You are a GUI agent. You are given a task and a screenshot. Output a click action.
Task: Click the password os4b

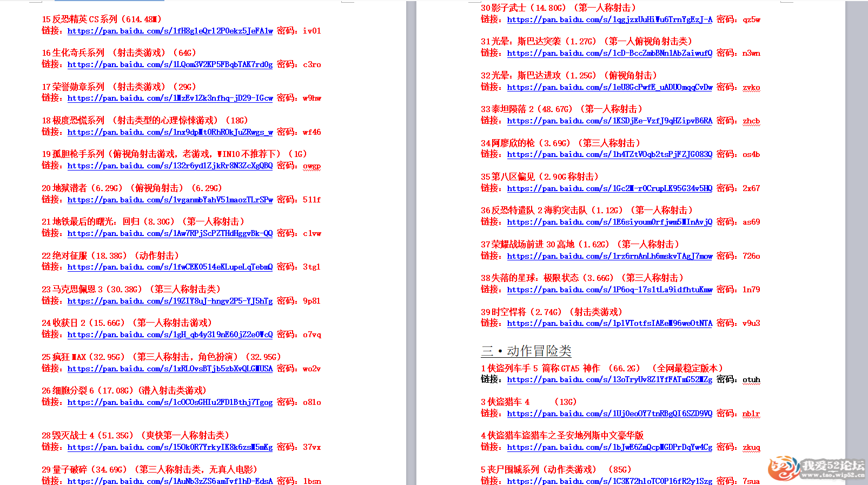tap(751, 154)
